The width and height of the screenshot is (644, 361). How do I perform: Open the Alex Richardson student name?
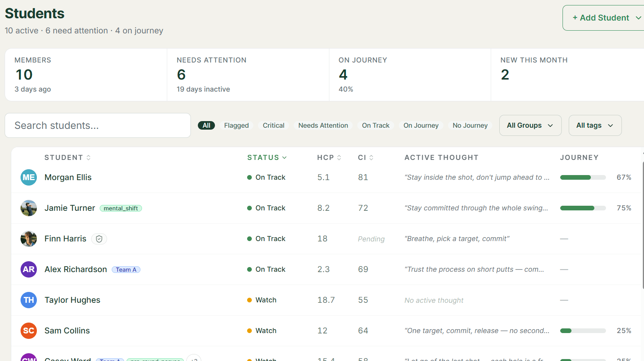pos(76,269)
